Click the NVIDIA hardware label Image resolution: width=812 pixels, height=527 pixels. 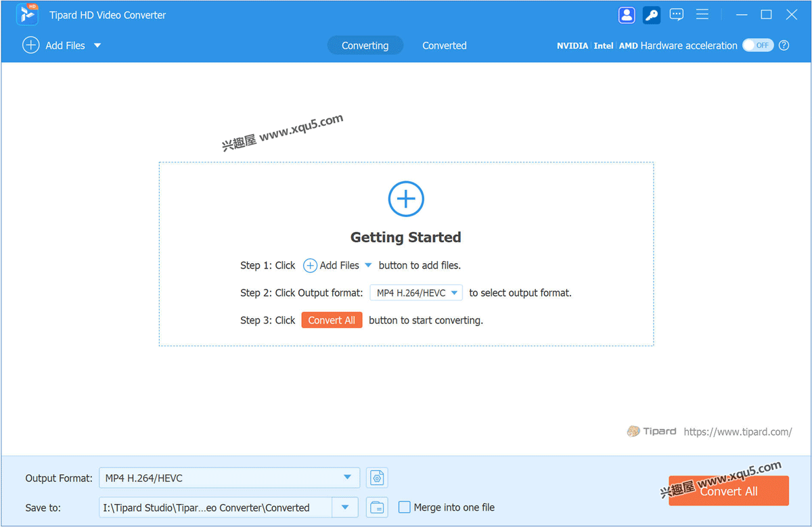(572, 46)
